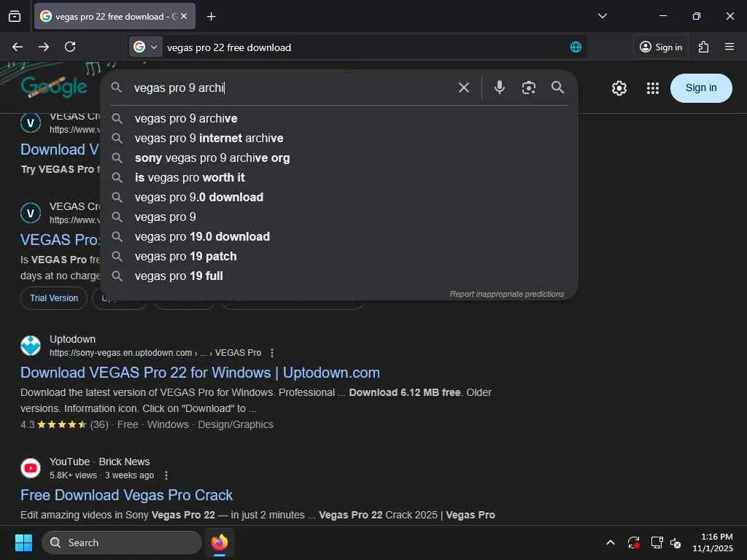Click the YouTube result favicon
747x560 pixels.
click(31, 468)
